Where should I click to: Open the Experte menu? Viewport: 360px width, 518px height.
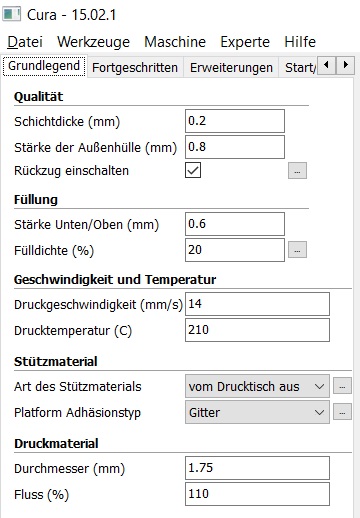click(245, 42)
